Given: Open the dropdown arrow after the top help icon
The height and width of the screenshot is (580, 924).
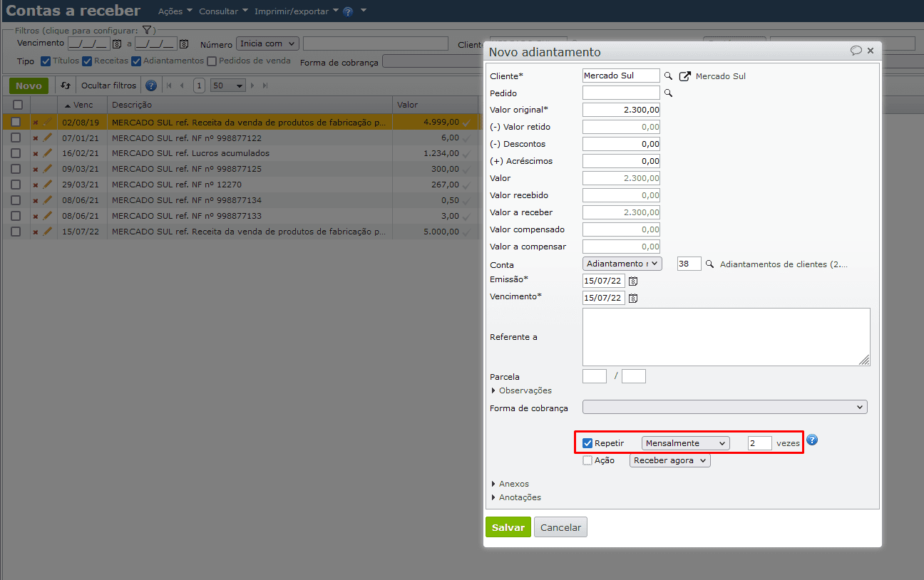Looking at the screenshot, I should point(364,11).
